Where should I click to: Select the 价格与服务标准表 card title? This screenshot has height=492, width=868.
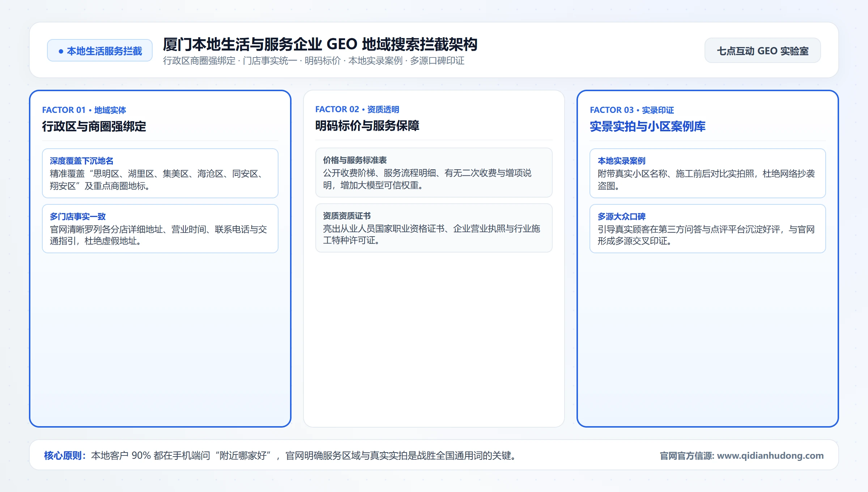pyautogui.click(x=355, y=160)
